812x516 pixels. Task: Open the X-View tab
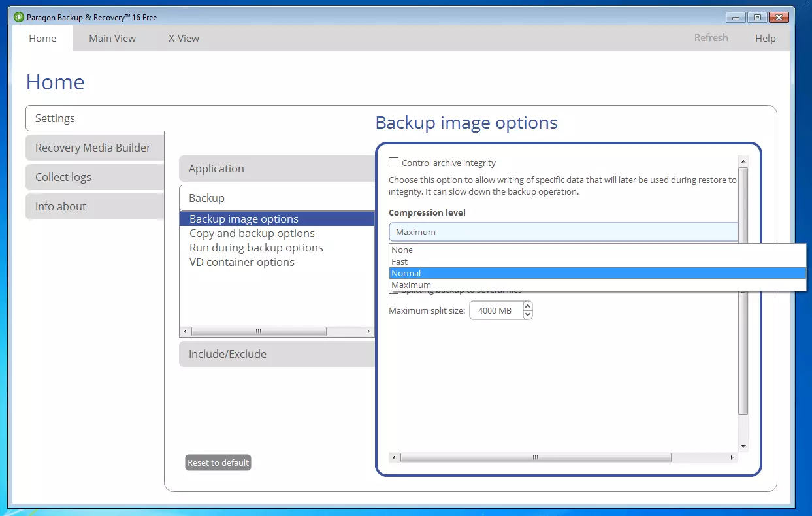(x=184, y=39)
